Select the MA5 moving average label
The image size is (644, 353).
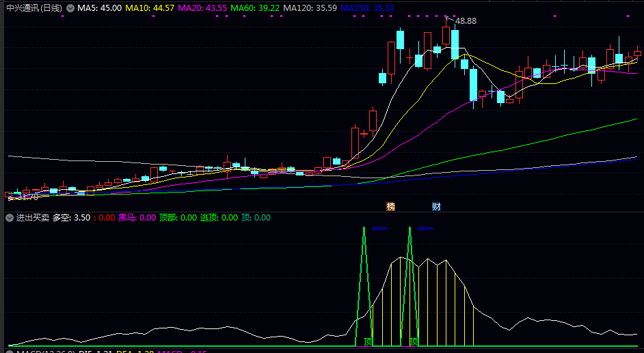[x=100, y=8]
